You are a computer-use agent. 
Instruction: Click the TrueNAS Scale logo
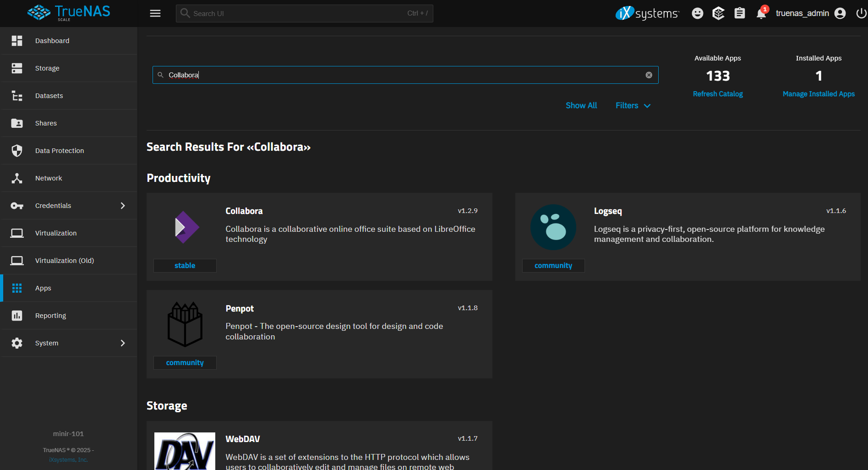[x=69, y=13]
